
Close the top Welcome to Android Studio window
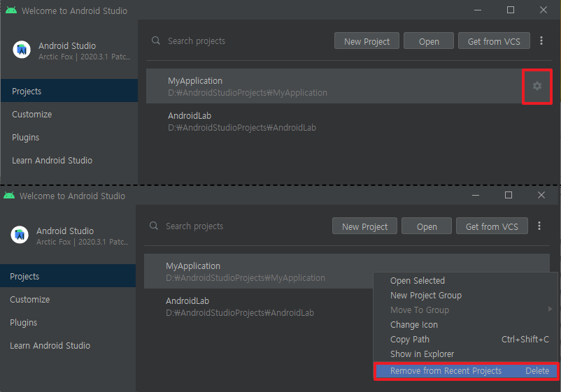click(x=543, y=10)
